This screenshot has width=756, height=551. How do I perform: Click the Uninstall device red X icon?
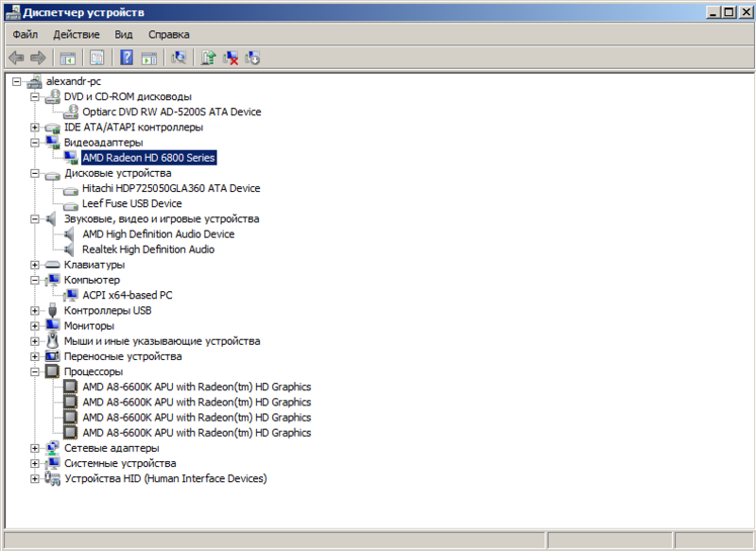point(231,59)
